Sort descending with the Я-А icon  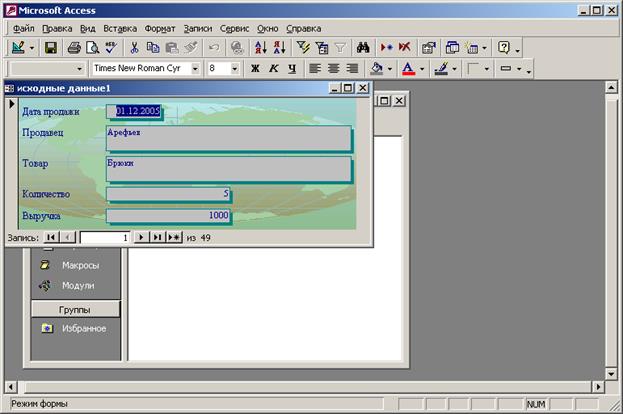click(x=279, y=48)
